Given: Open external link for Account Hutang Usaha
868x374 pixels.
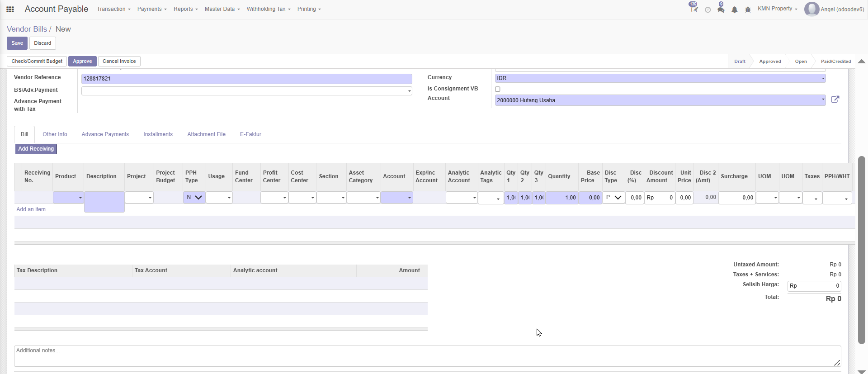Looking at the screenshot, I should [835, 99].
